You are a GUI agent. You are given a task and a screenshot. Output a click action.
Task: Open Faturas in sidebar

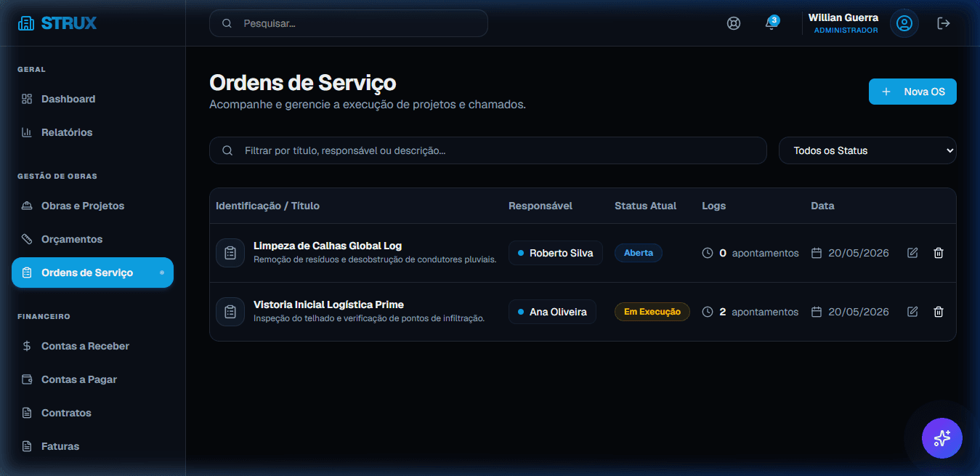coord(92,446)
